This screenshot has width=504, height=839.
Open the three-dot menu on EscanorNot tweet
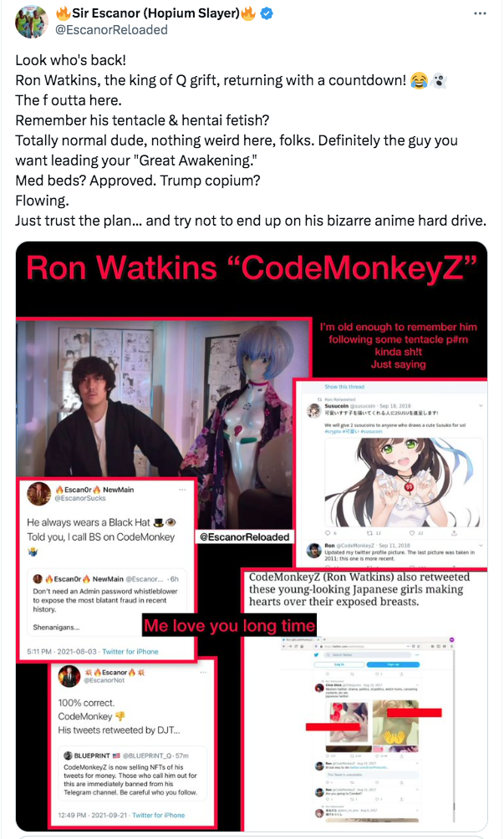pyautogui.click(x=203, y=672)
